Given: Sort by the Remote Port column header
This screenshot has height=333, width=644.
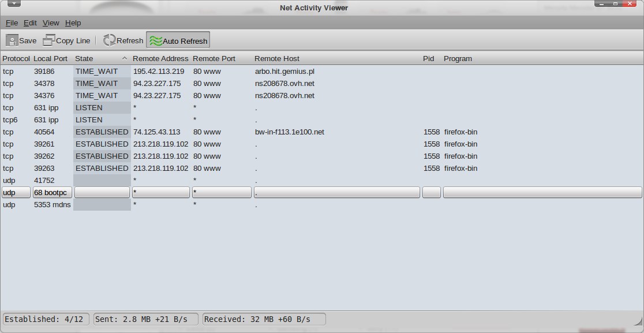Looking at the screenshot, I should pos(222,58).
